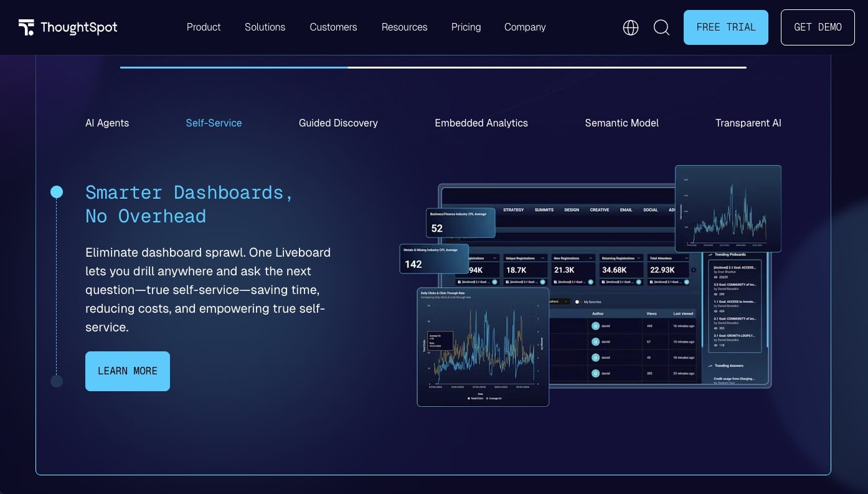Switch to the Guided Discovery tab

tap(338, 123)
